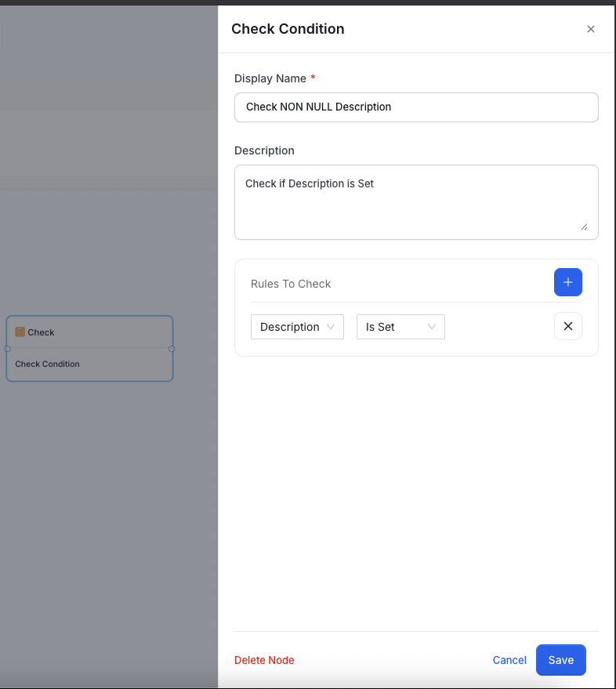Click the orange condition icon on the Check node
The height and width of the screenshot is (689, 616).
click(x=21, y=332)
